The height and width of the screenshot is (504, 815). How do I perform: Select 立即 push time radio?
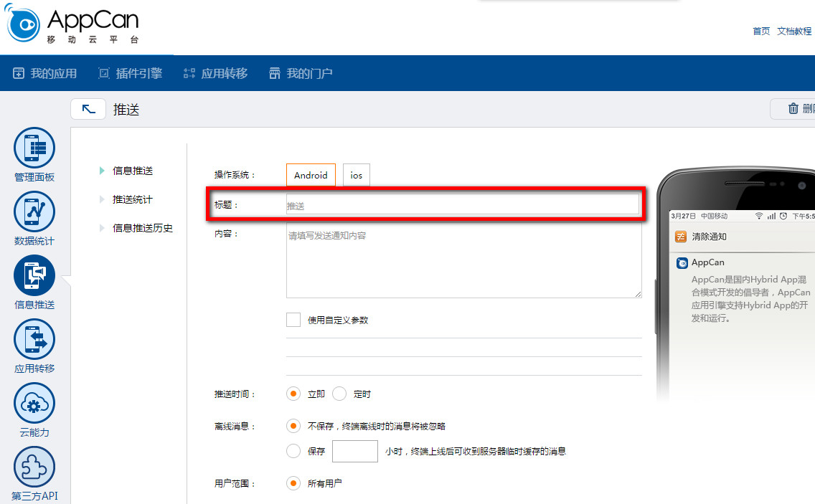(293, 394)
